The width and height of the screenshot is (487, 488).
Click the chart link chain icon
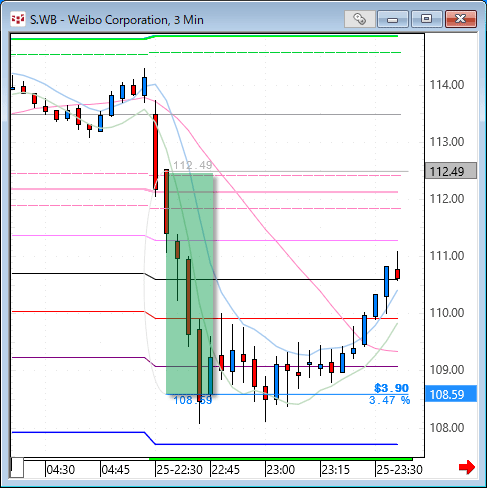point(360,19)
